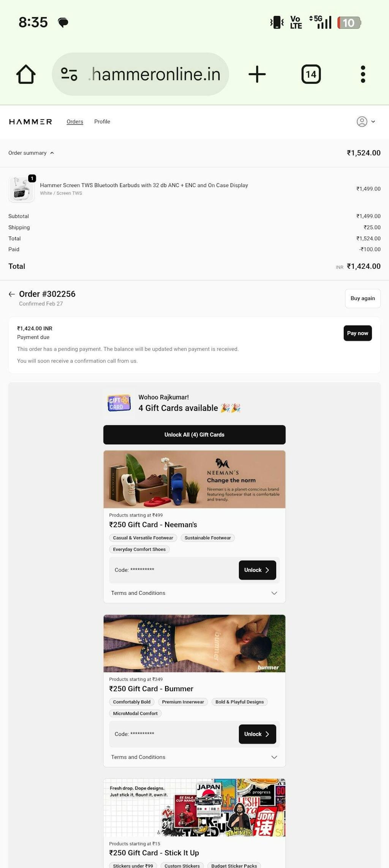389x868 pixels.
Task: Open the Orders tab
Action: click(x=75, y=121)
